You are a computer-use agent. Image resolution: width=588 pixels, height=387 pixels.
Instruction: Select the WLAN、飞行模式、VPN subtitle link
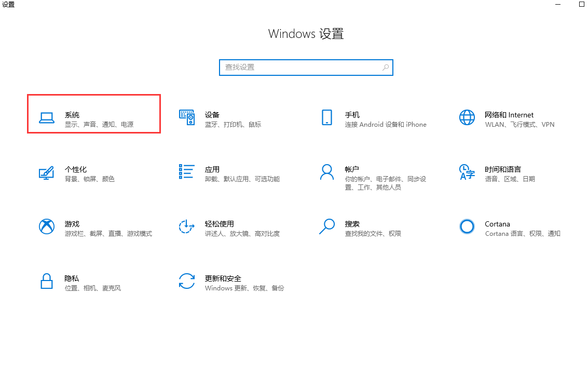click(x=519, y=125)
